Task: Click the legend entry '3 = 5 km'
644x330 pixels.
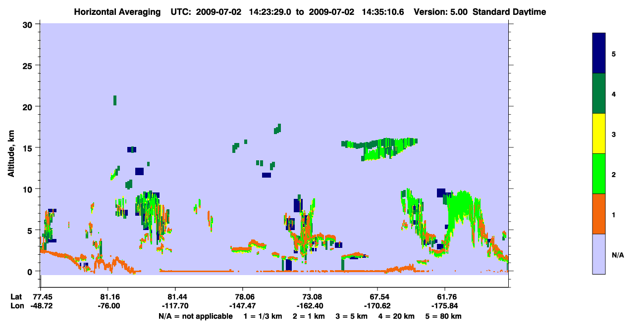Action: 352,316
